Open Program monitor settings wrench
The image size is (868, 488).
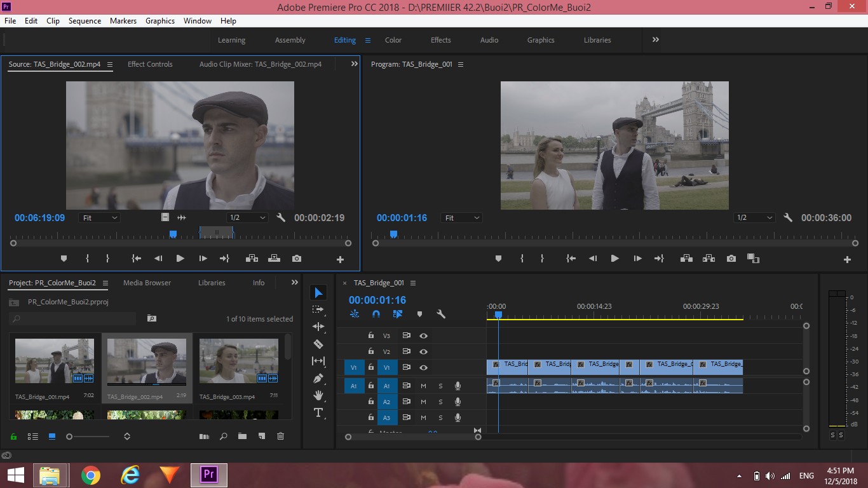[x=788, y=217]
